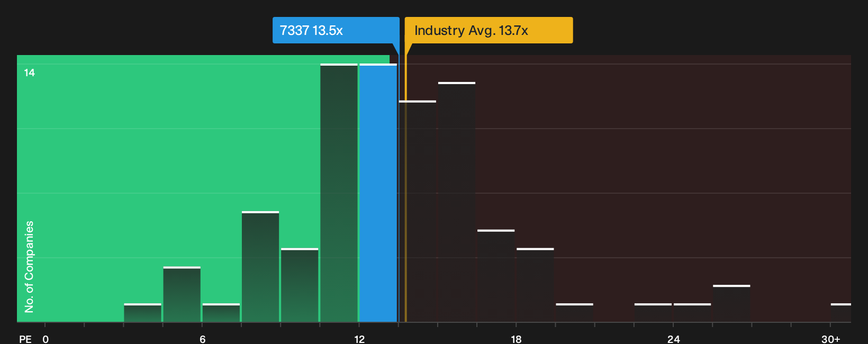Select the highlighted blue histogram bar
This screenshot has height=344, width=868.
(x=378, y=193)
